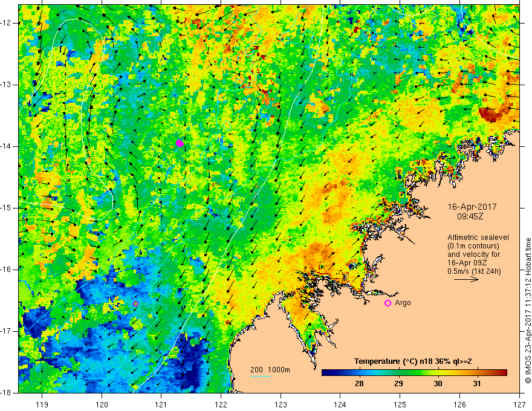Click the text '16-Apr 09Z'
Viewport: 532px width, 411px height.
467,263
